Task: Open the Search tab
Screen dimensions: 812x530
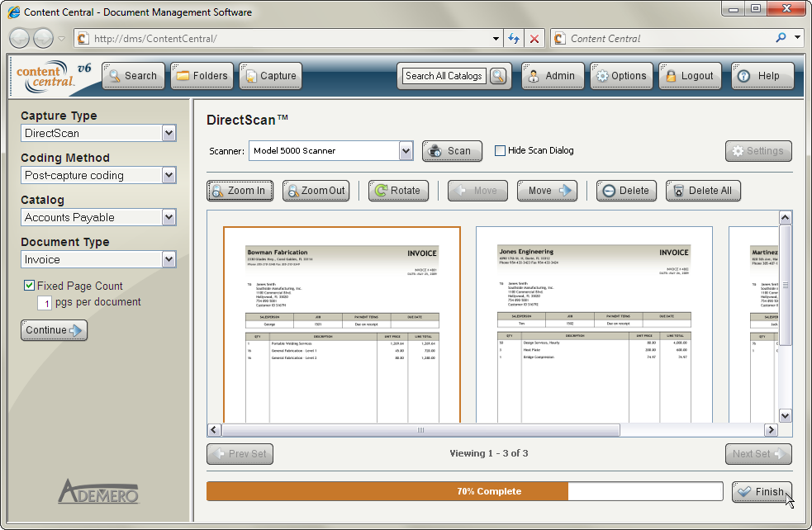Action: 134,76
